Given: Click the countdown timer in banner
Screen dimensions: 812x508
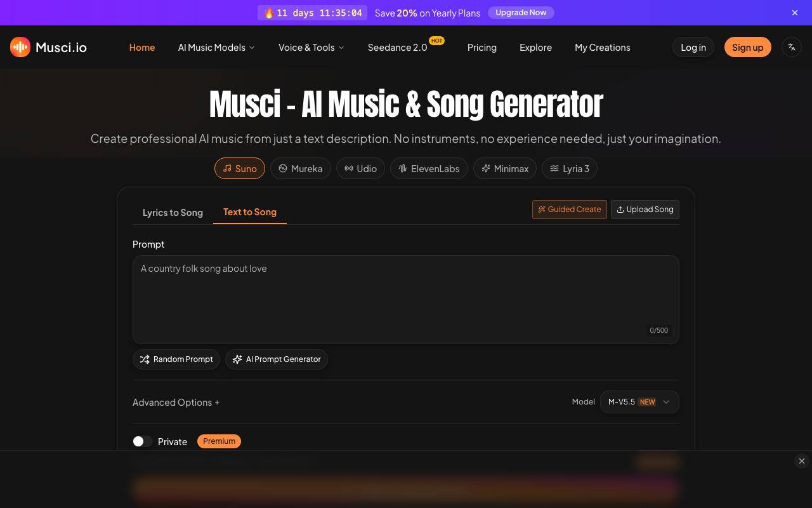Looking at the screenshot, I should [x=312, y=13].
